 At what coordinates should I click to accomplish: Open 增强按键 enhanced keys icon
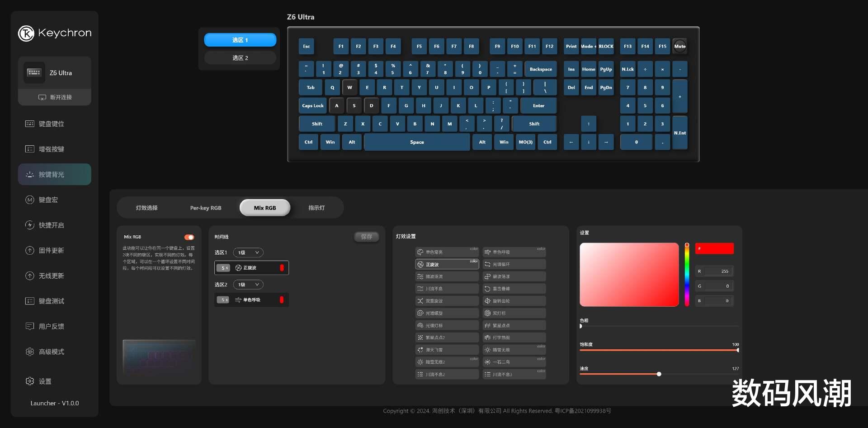point(30,149)
